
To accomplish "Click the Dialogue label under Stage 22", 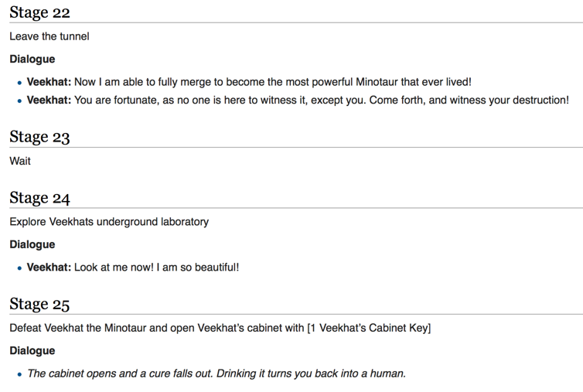I will (32, 59).
